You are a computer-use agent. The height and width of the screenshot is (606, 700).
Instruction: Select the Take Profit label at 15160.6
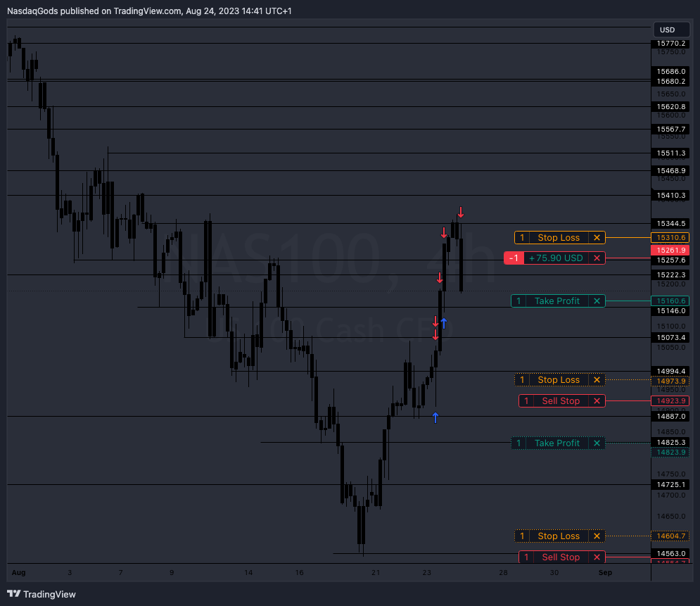pyautogui.click(x=556, y=301)
